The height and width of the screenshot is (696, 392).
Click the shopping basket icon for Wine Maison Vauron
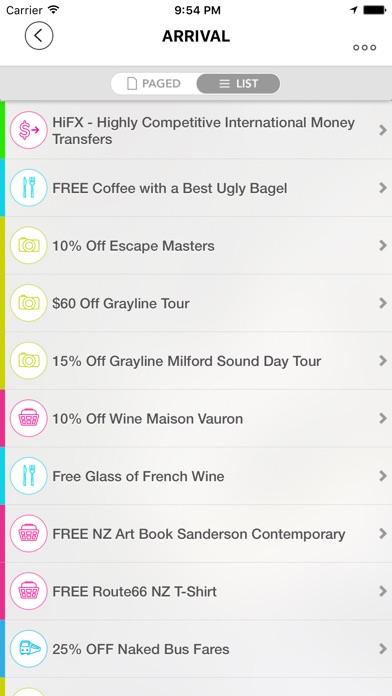[28, 419]
